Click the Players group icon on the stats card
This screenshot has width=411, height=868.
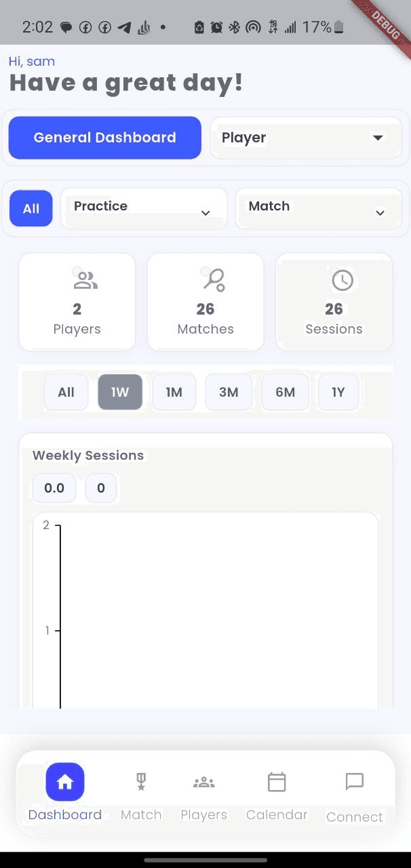[77, 279]
